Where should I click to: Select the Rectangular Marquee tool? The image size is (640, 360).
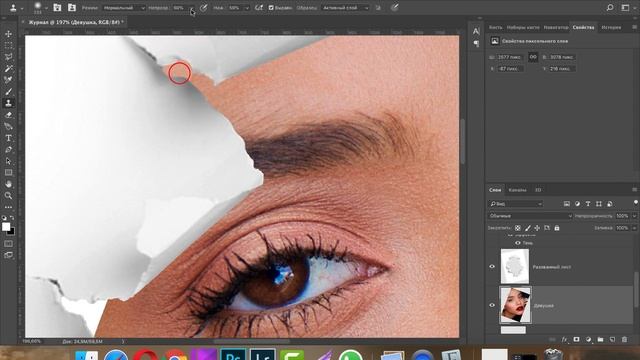(x=8, y=45)
